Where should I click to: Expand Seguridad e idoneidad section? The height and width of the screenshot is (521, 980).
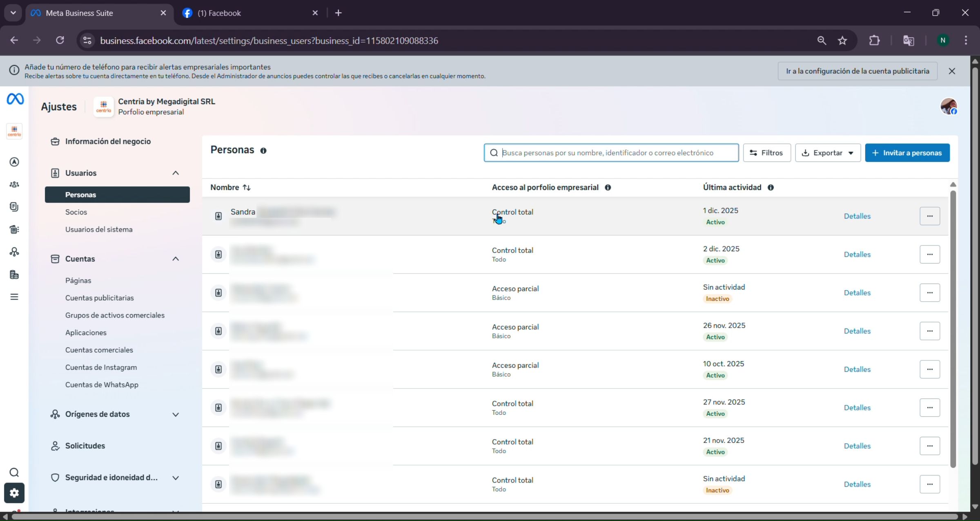[x=176, y=478]
